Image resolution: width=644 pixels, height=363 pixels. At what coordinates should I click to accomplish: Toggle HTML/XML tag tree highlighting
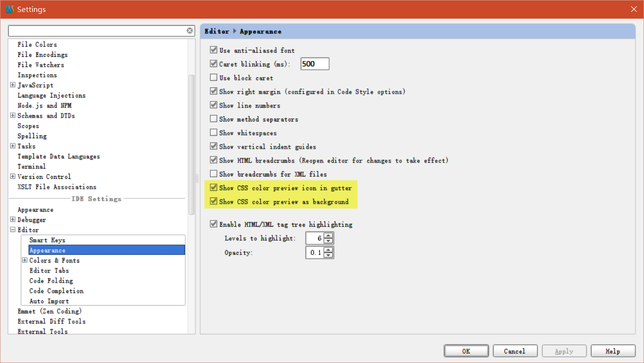click(x=214, y=224)
